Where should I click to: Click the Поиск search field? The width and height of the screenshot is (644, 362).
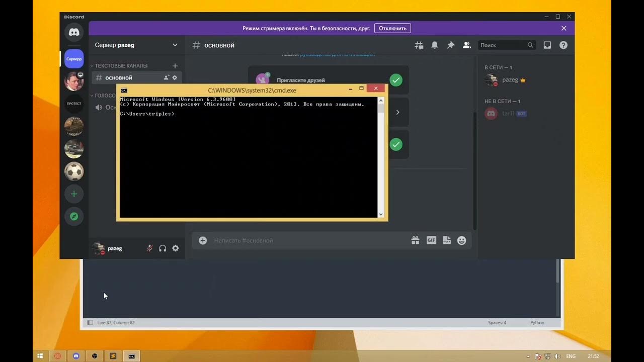tap(507, 45)
